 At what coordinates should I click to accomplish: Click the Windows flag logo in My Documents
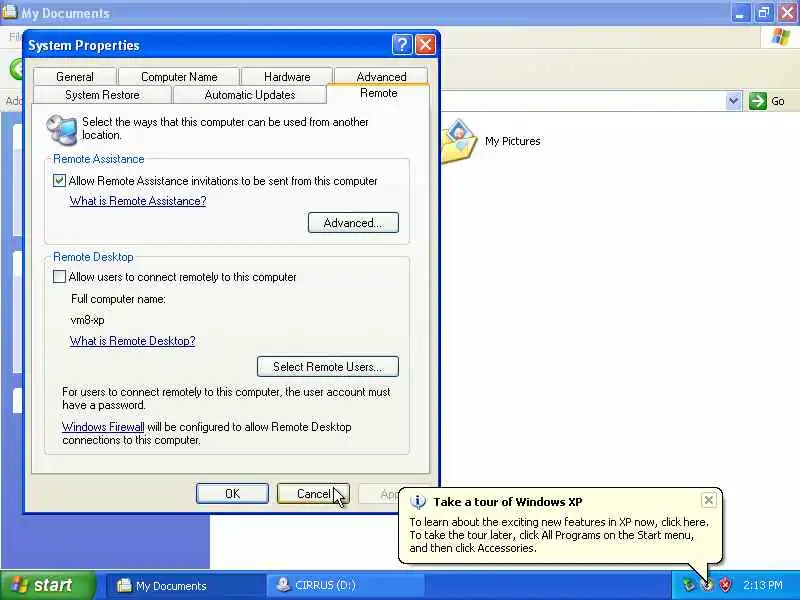pos(780,37)
